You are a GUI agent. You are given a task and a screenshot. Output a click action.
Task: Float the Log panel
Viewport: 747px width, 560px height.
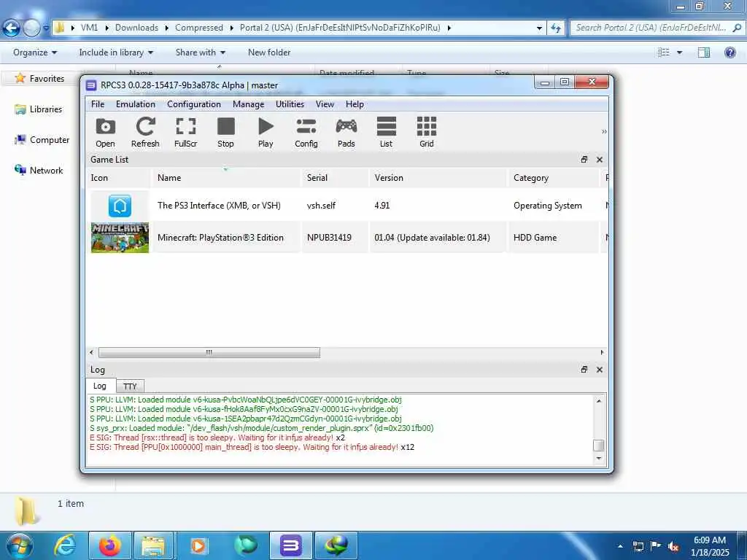click(584, 370)
